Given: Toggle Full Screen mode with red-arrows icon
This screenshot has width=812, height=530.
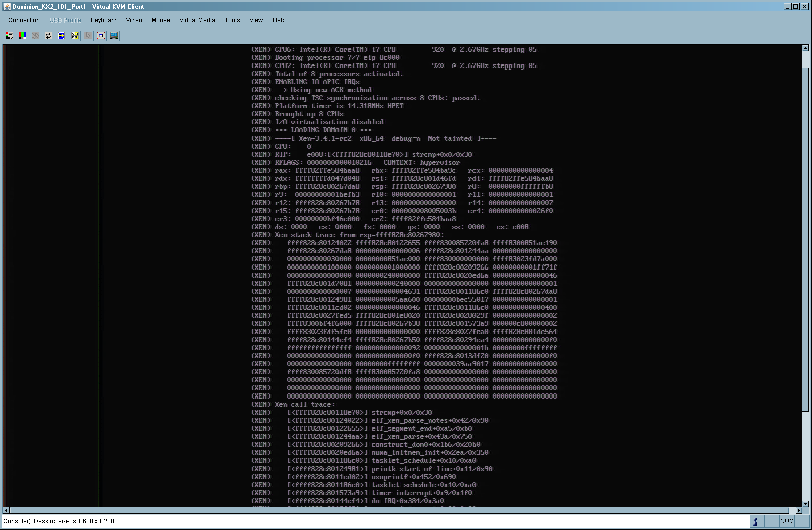Looking at the screenshot, I should [101, 36].
